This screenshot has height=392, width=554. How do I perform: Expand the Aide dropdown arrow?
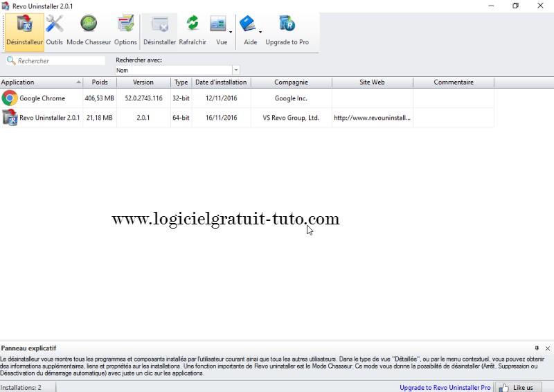tap(260, 32)
